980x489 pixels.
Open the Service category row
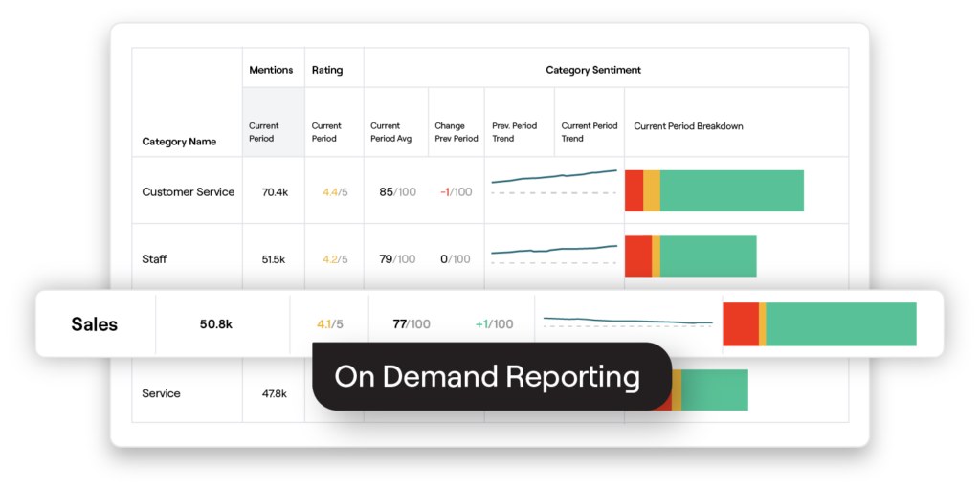click(x=161, y=393)
